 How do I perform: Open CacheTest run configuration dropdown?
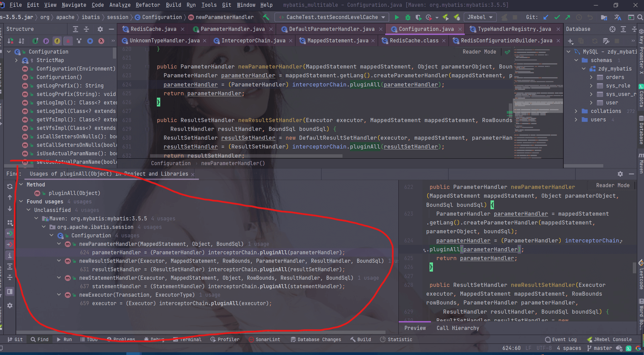332,17
